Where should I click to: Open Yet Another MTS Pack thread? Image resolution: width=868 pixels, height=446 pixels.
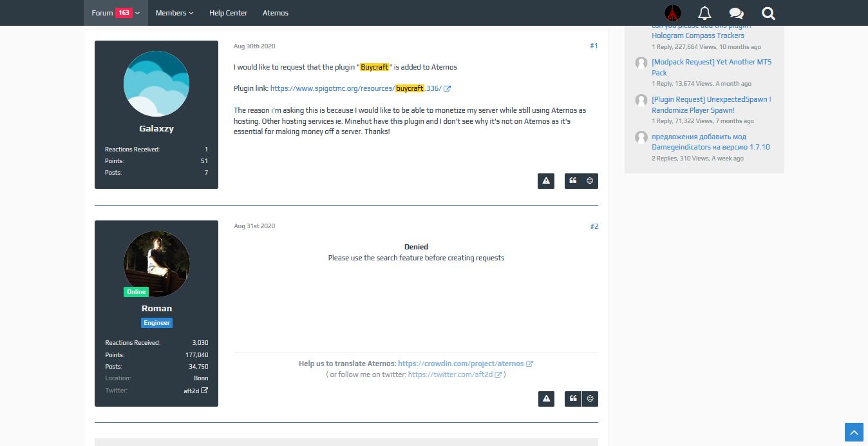(712, 68)
